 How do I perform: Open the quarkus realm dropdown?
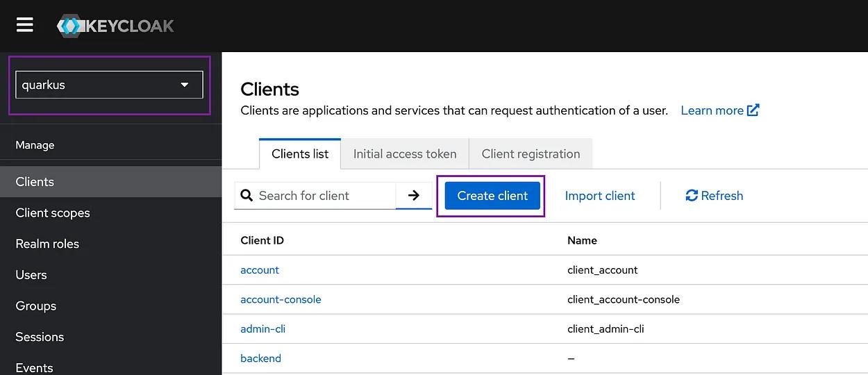109,85
